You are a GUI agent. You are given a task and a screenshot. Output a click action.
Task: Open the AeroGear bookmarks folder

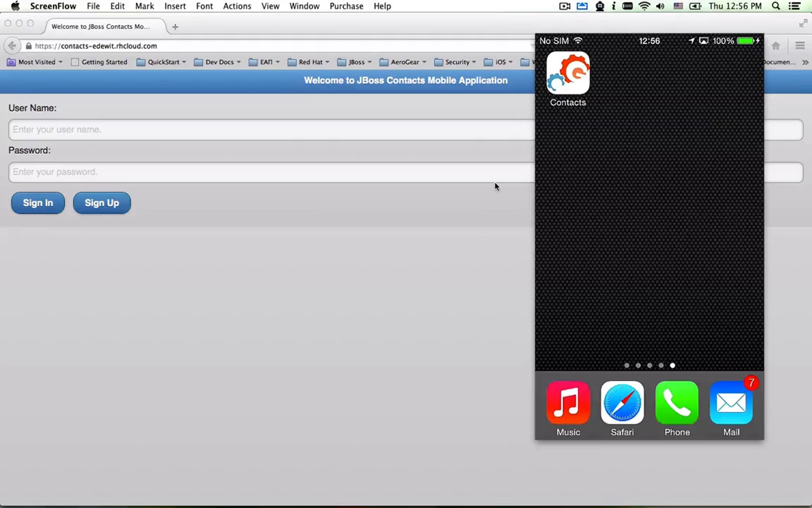click(403, 62)
